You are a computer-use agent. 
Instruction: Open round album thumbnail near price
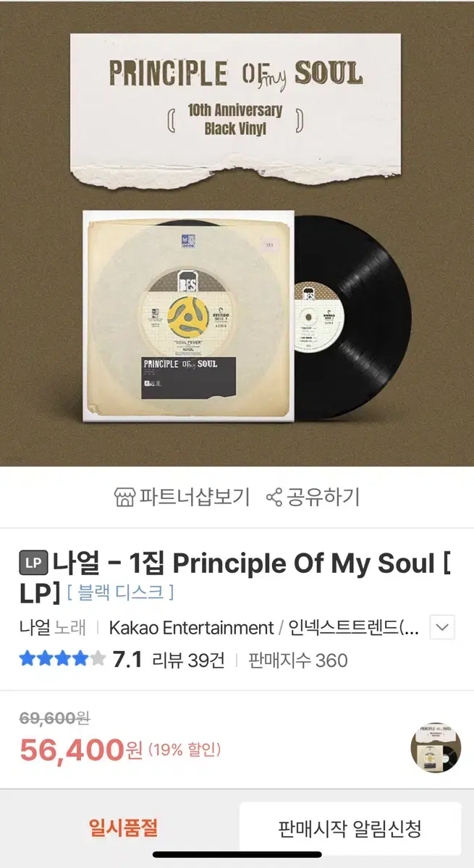(x=436, y=747)
